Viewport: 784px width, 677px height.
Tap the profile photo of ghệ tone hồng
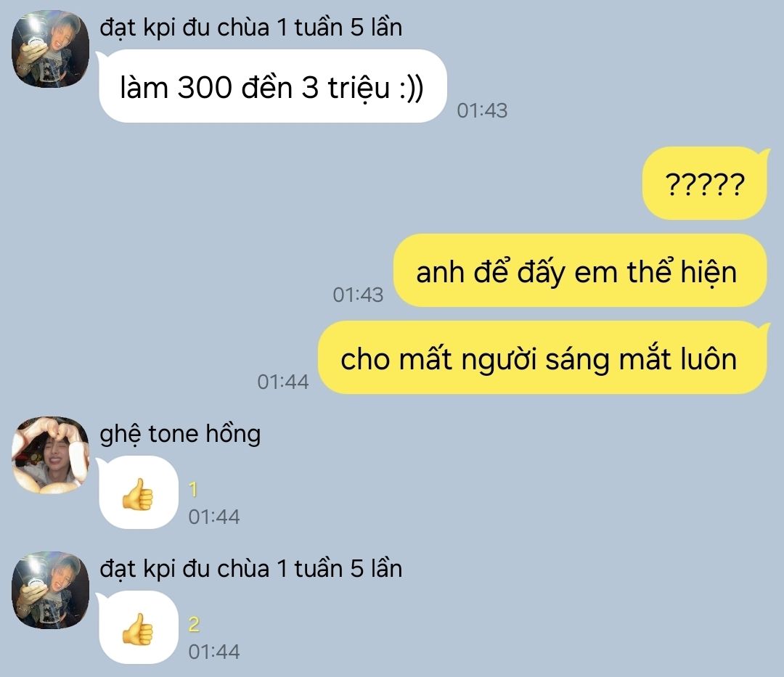click(x=51, y=455)
